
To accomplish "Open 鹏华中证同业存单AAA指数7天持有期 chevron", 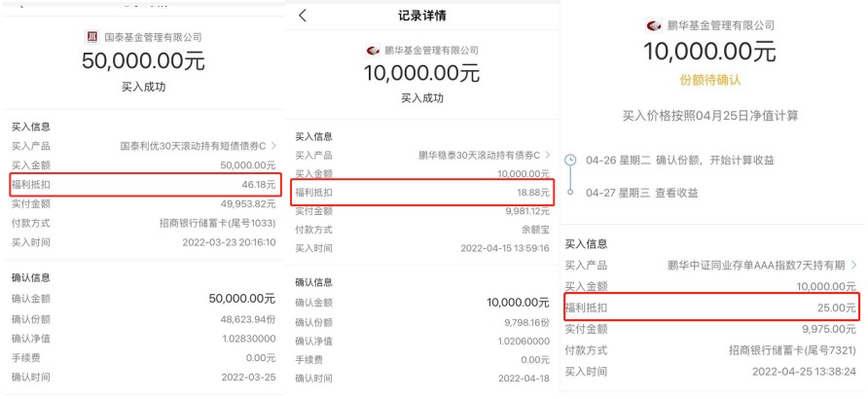I will tap(853, 265).
